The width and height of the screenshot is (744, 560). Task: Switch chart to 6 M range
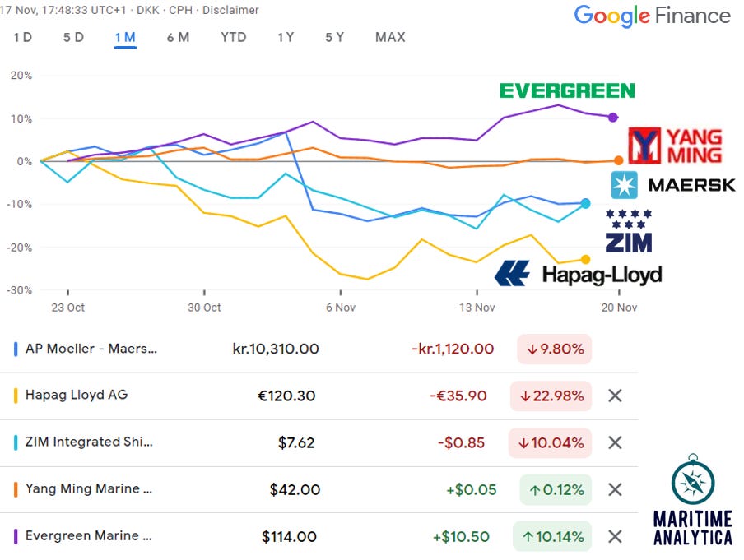178,38
